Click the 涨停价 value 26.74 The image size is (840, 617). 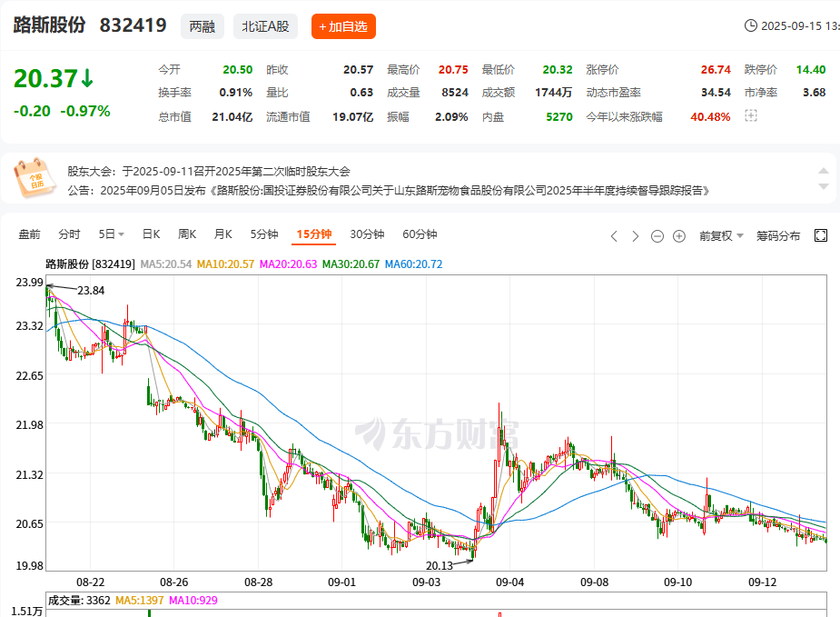click(x=716, y=70)
